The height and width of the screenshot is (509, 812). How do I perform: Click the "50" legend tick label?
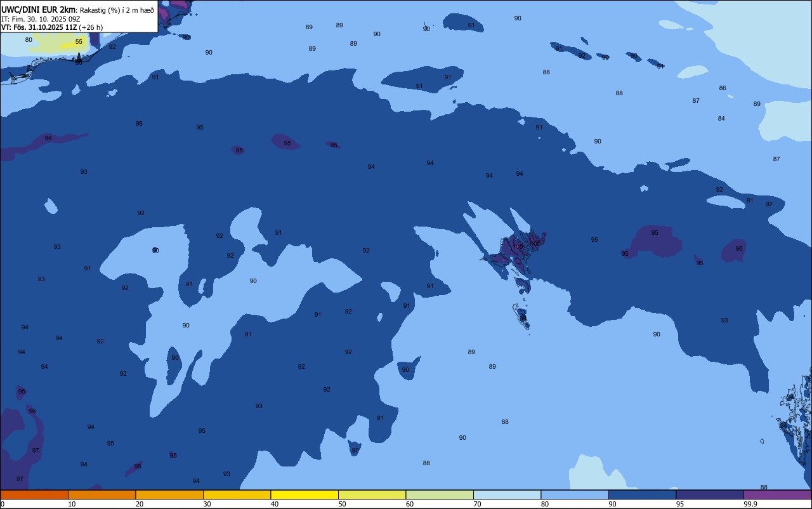coord(342,504)
